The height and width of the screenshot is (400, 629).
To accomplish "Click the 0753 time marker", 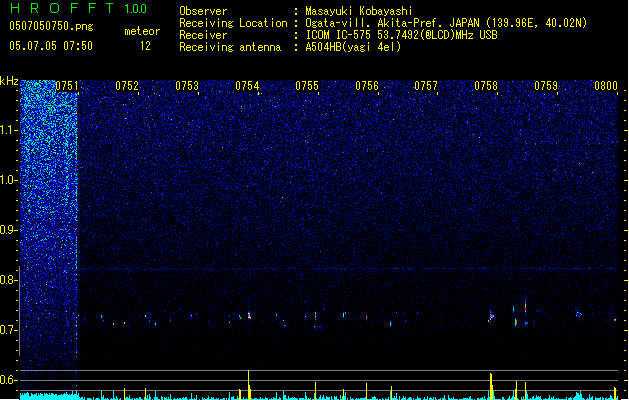I will [x=187, y=86].
